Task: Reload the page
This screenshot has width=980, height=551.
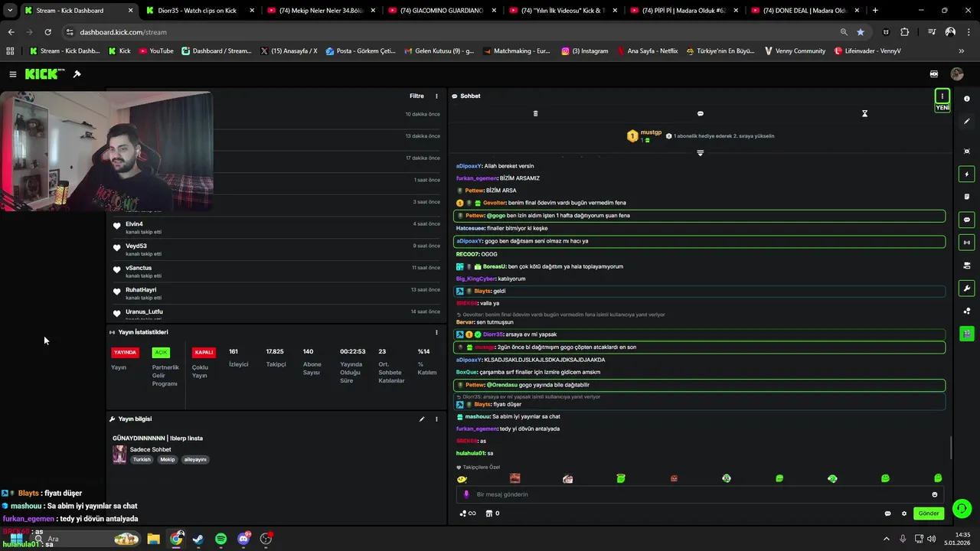Action: point(47,32)
